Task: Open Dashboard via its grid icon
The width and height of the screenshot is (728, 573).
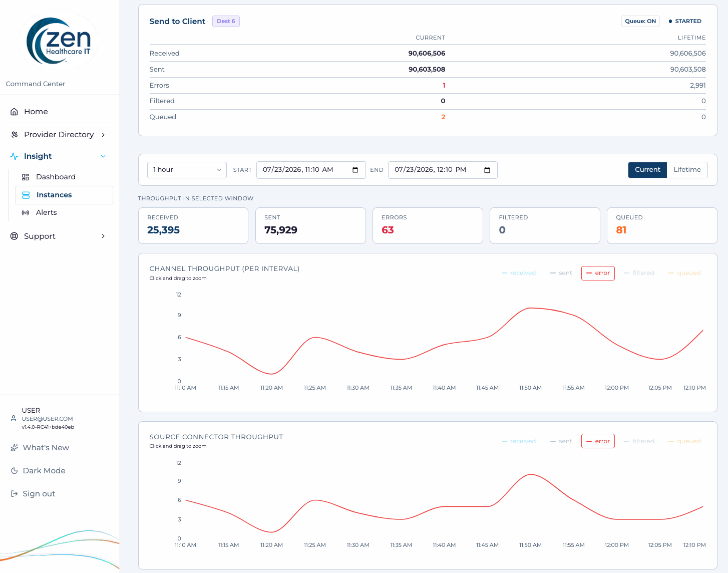Action: point(26,177)
